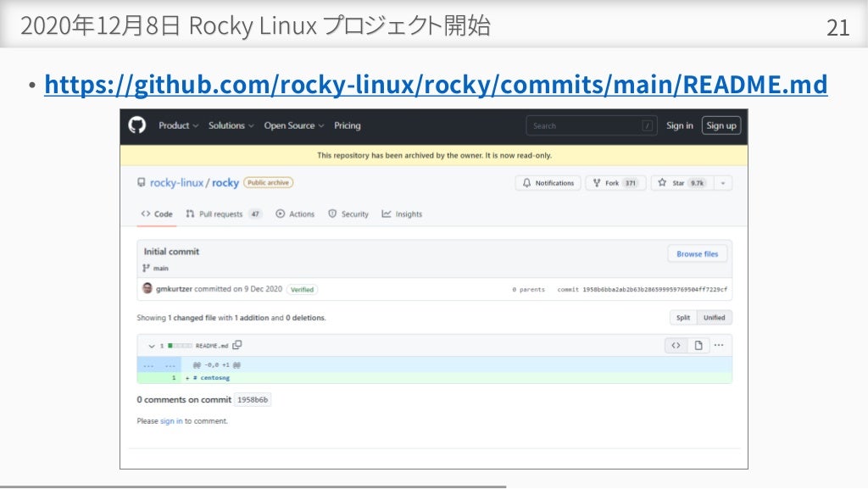Click the archived repository notice banner
The width and height of the screenshot is (868, 489).
point(434,155)
